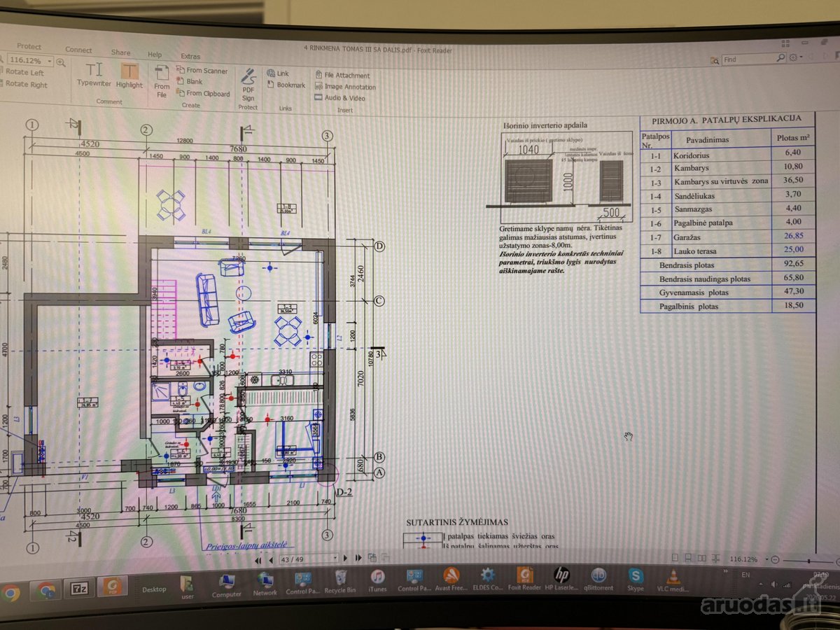Image resolution: width=840 pixels, height=630 pixels.
Task: Insert Audio & Video
Action: point(339,99)
